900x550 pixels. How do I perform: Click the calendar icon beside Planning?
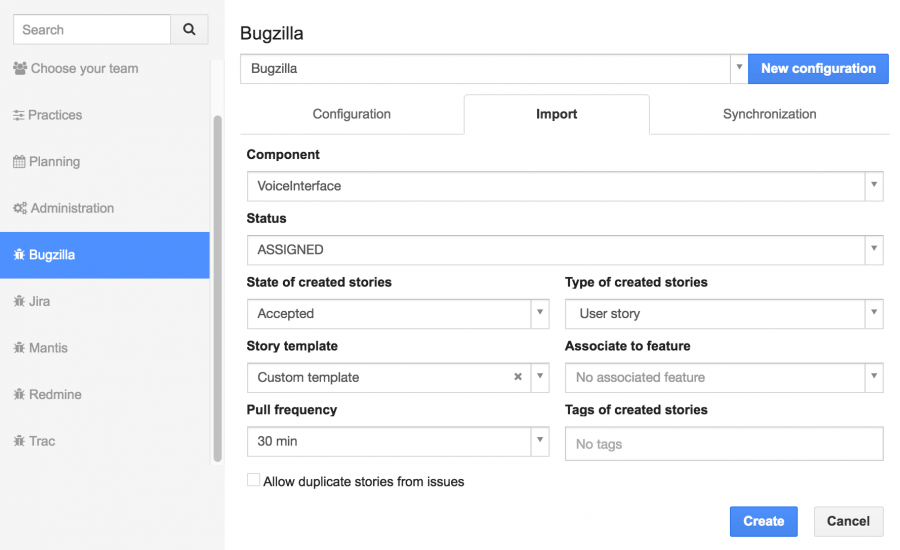19,161
